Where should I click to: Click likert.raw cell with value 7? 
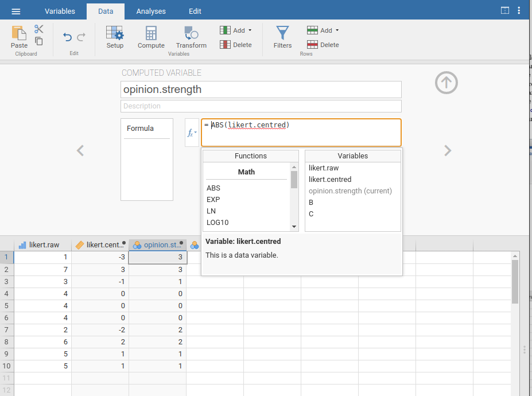(x=42, y=269)
